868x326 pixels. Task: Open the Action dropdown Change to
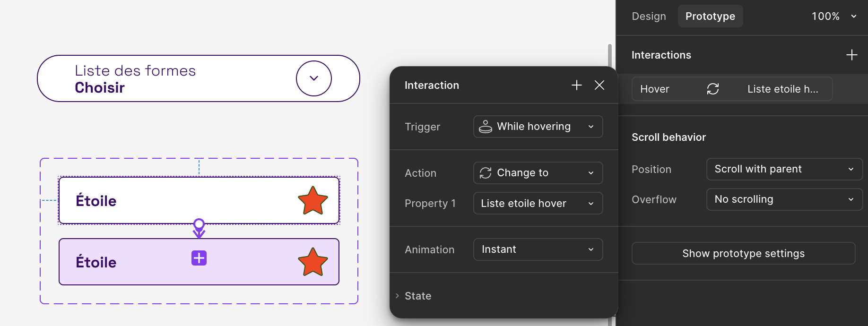[538, 173]
